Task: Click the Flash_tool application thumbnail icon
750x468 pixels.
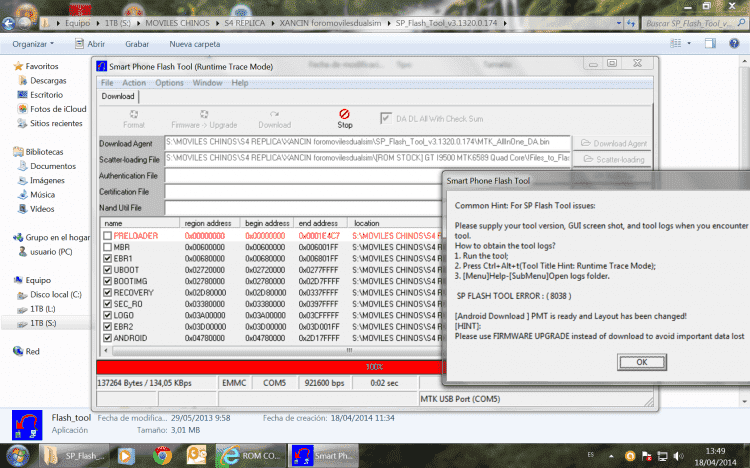Action: (x=27, y=425)
